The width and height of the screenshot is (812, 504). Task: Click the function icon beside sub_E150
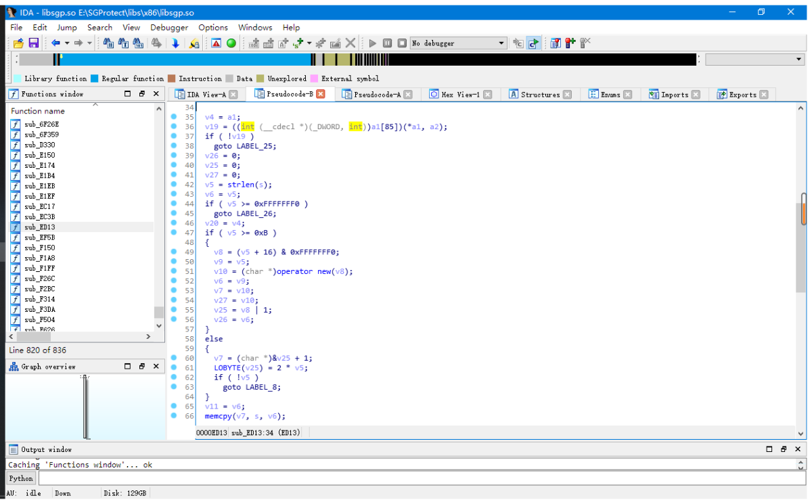16,156
